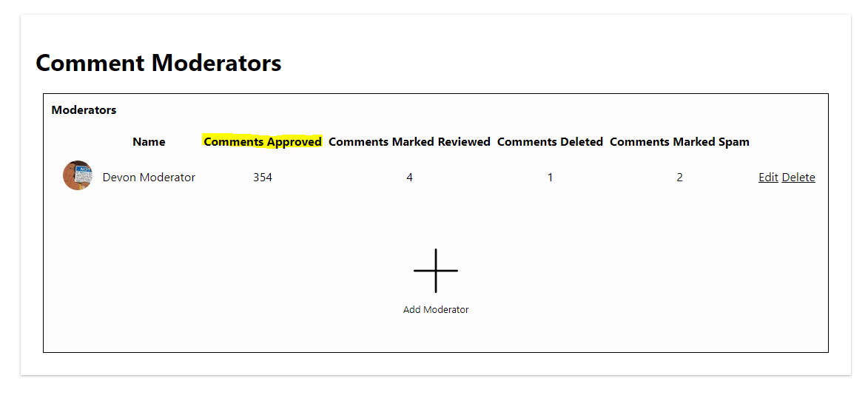Delete the Devon Moderator entry
868x398 pixels.
point(798,178)
